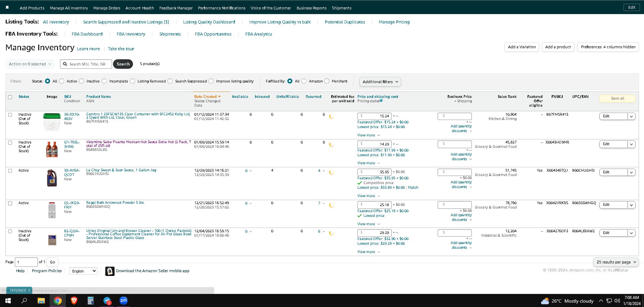Expand View more for the Regal Arrowroot row
The image size is (644, 307).
pos(368,224)
